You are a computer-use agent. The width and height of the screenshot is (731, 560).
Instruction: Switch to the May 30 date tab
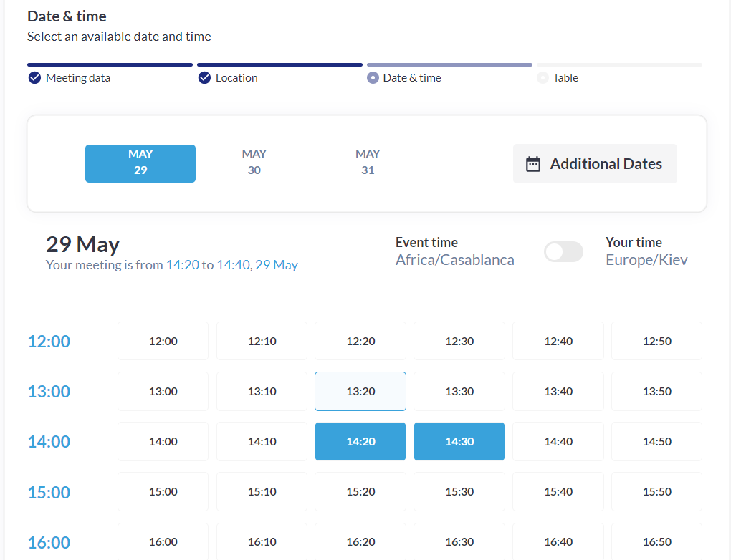(254, 162)
